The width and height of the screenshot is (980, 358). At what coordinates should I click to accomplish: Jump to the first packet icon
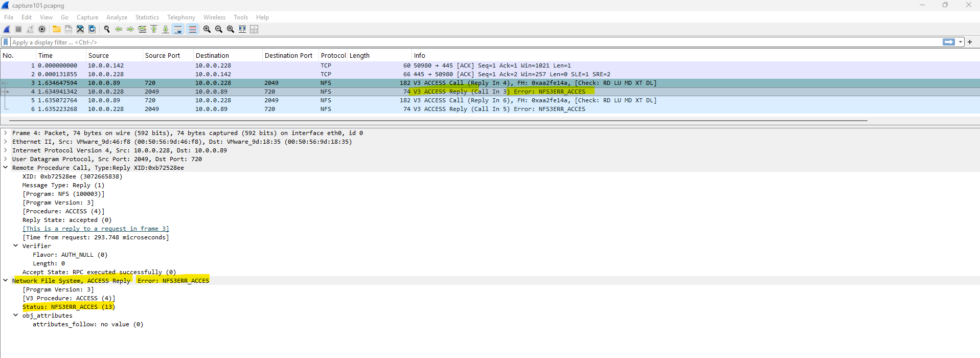coord(154,29)
